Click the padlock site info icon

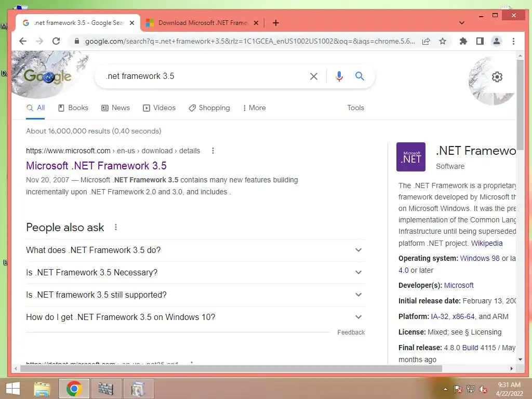click(x=77, y=41)
